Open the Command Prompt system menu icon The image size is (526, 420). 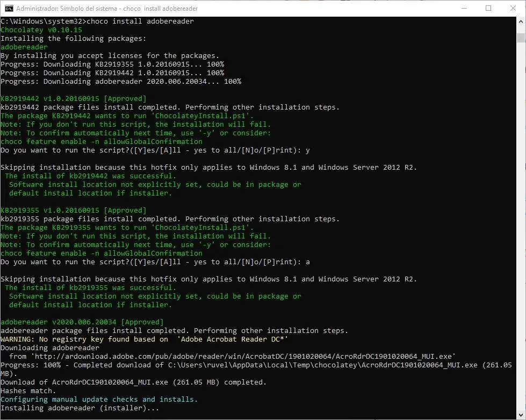9,9
